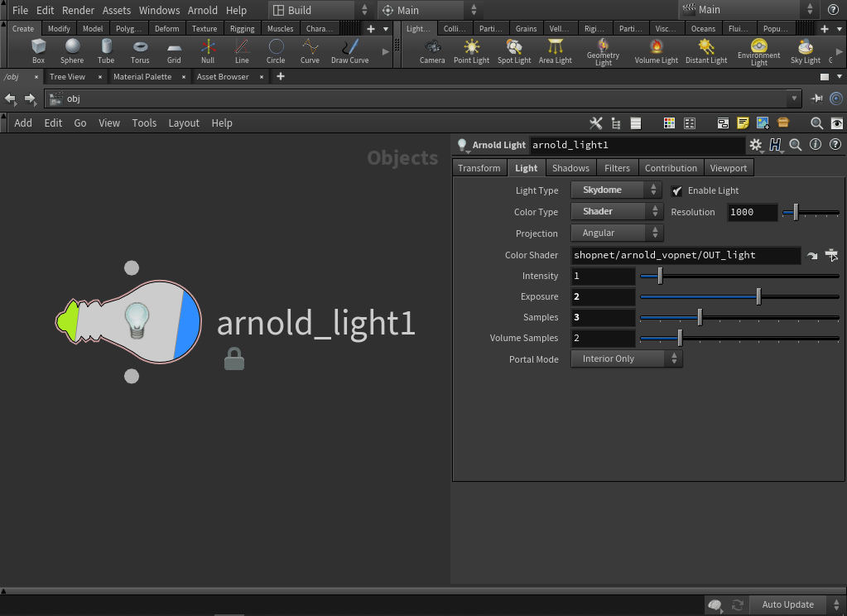
Task: Open the Build desktop selector
Action: coord(320,10)
